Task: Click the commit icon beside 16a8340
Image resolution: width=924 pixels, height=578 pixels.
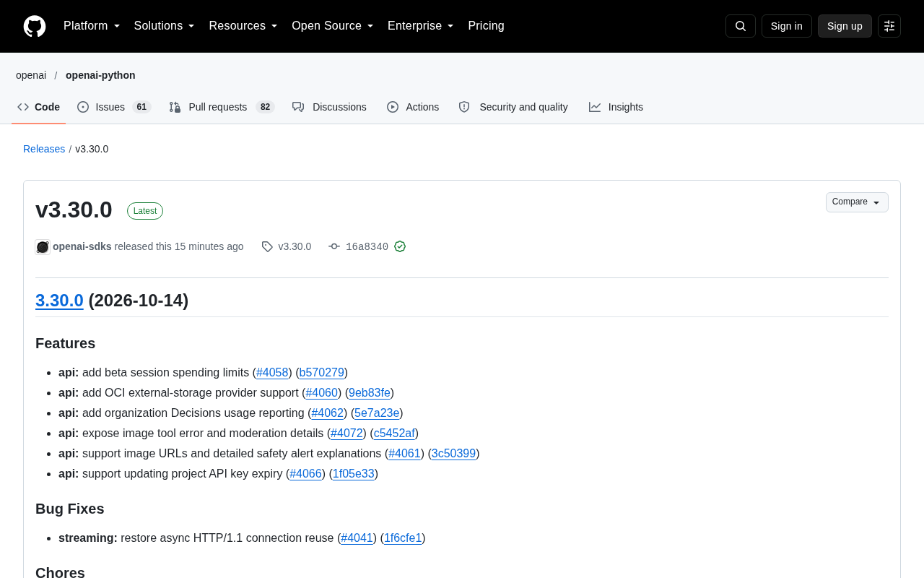Action: point(334,247)
